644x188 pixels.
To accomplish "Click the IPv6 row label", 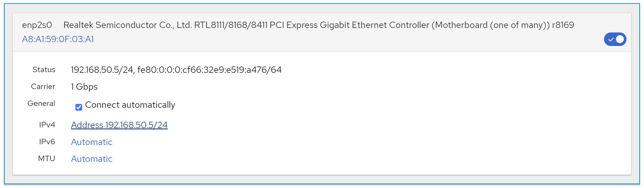I will click(47, 142).
